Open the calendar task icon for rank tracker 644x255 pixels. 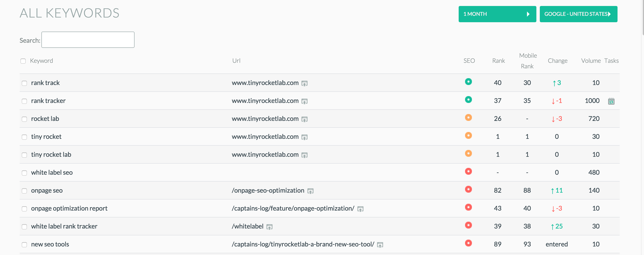[x=611, y=101]
